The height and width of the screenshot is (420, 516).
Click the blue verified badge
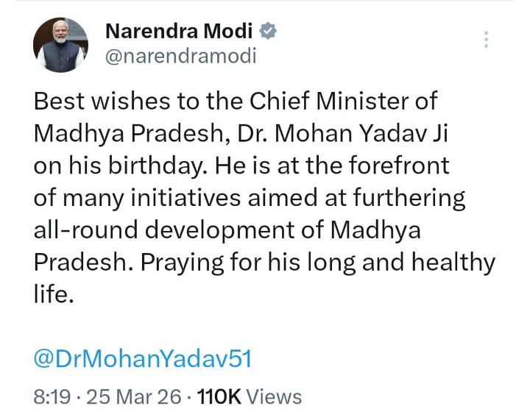pyautogui.click(x=269, y=31)
